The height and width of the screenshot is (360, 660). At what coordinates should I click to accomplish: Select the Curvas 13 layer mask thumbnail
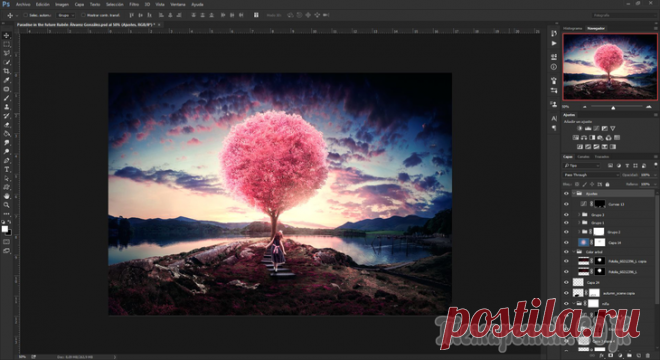(600, 204)
